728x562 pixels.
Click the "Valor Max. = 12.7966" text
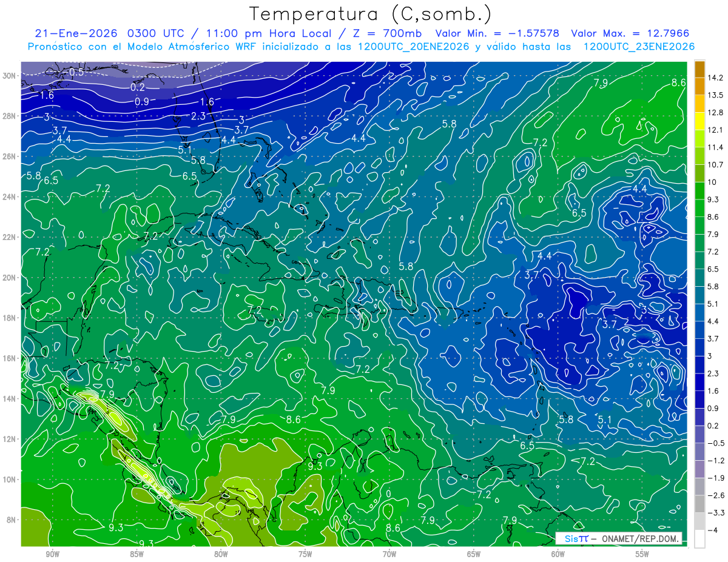631,33
